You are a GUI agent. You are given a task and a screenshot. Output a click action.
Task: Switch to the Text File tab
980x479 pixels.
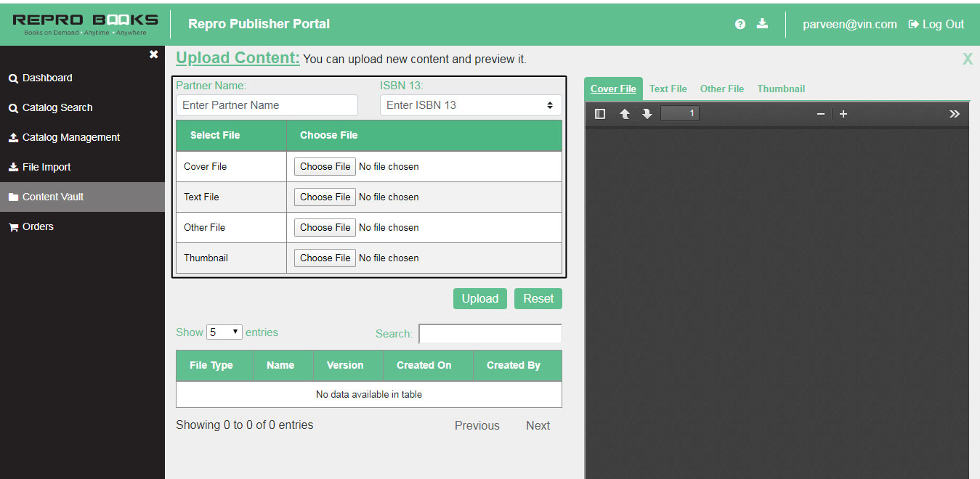[x=668, y=89]
